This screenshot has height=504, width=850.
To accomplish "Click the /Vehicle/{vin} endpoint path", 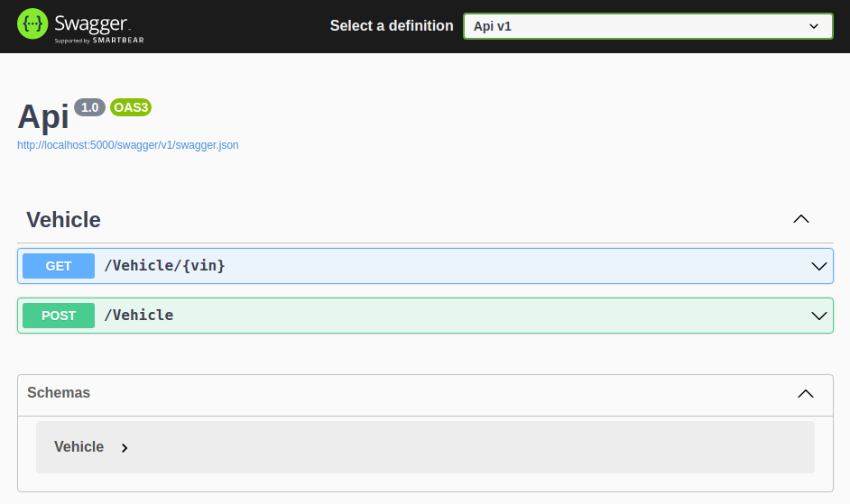I will pos(164,266).
